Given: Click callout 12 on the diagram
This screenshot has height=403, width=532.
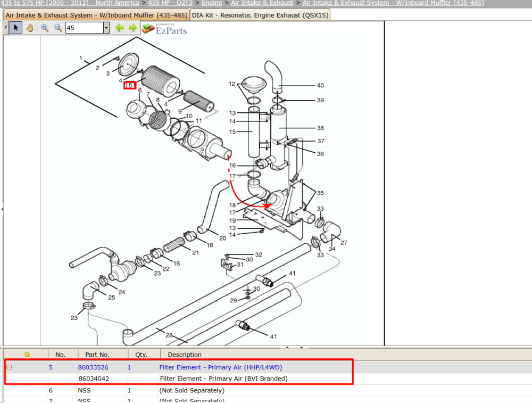Looking at the screenshot, I should tap(232, 84).
